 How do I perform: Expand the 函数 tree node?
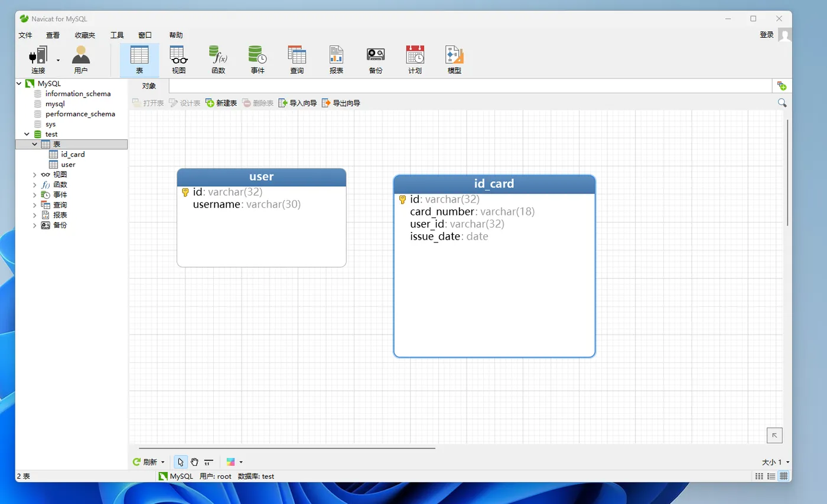tap(35, 185)
